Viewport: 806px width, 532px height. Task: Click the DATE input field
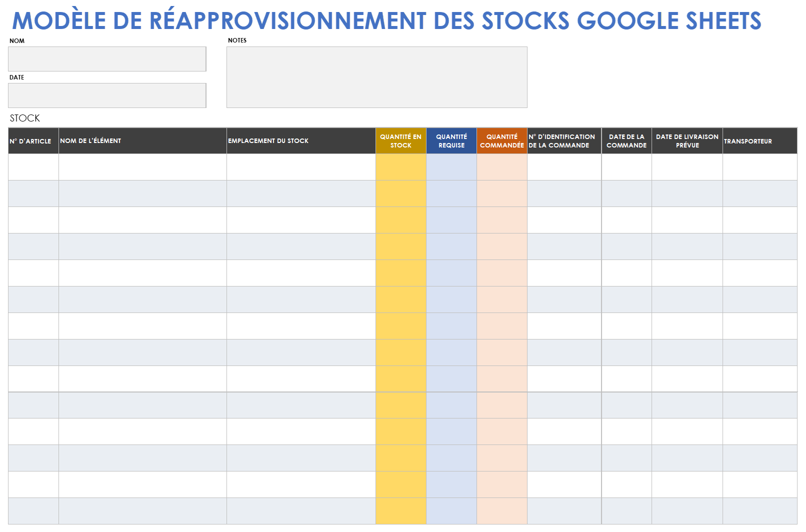click(107, 95)
